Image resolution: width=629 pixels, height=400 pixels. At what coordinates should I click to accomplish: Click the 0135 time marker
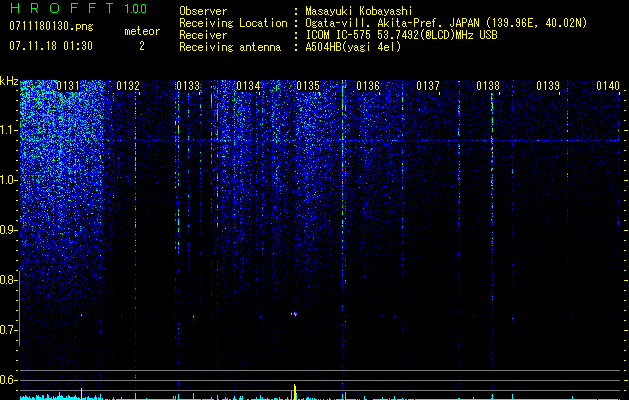308,86
